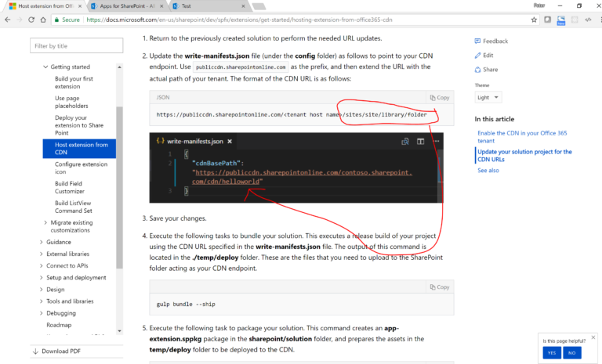Expand the Guidance tree node
The height and width of the screenshot is (364, 602).
(41, 242)
